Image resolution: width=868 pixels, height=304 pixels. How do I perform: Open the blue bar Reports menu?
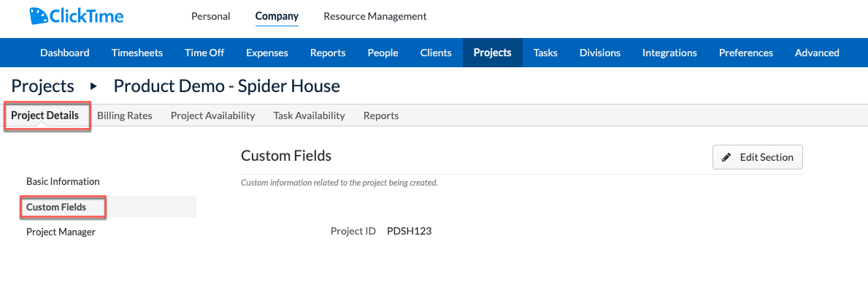tap(328, 53)
